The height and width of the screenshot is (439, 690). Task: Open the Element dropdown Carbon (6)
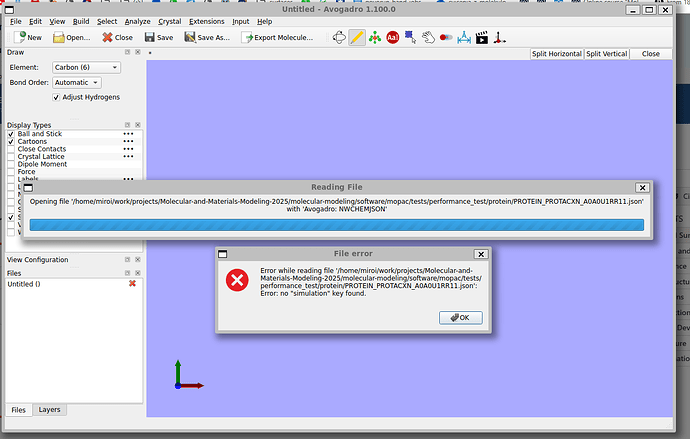[x=86, y=67]
